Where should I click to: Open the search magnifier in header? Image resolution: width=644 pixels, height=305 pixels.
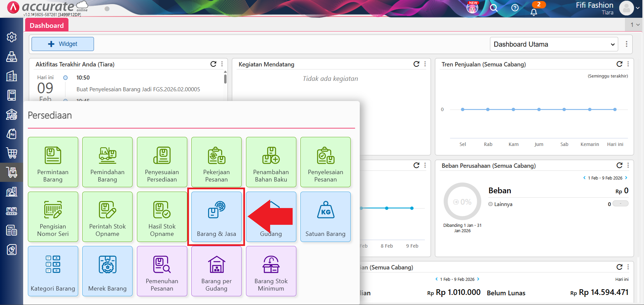(x=493, y=8)
